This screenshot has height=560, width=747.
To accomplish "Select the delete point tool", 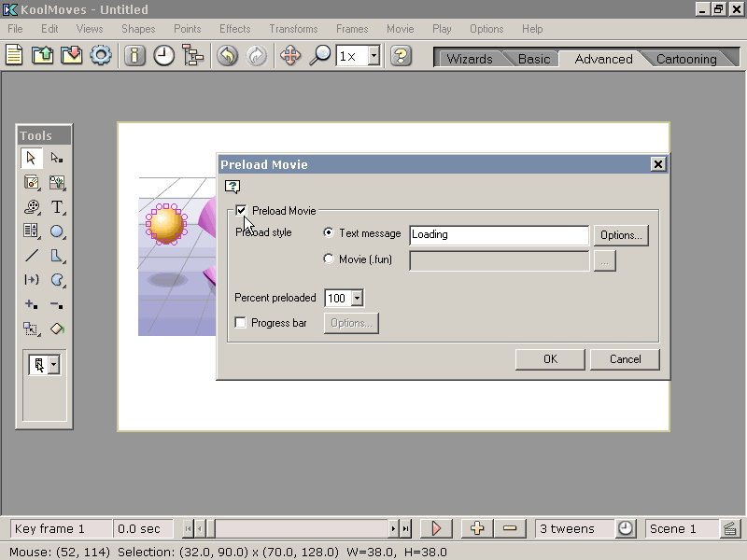I will coord(57,304).
